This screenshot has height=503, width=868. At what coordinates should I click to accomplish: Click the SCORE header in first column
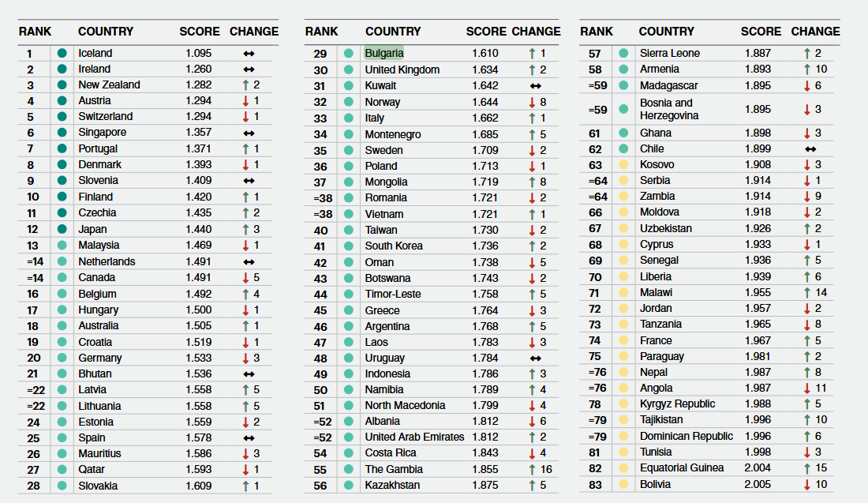[200, 32]
